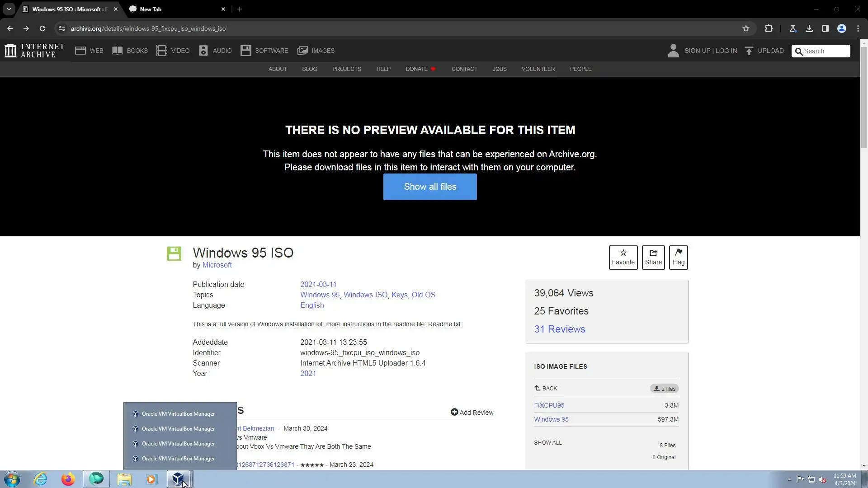This screenshot has height=488, width=868.
Task: Click the Firefox taskbar icon
Action: point(68,479)
